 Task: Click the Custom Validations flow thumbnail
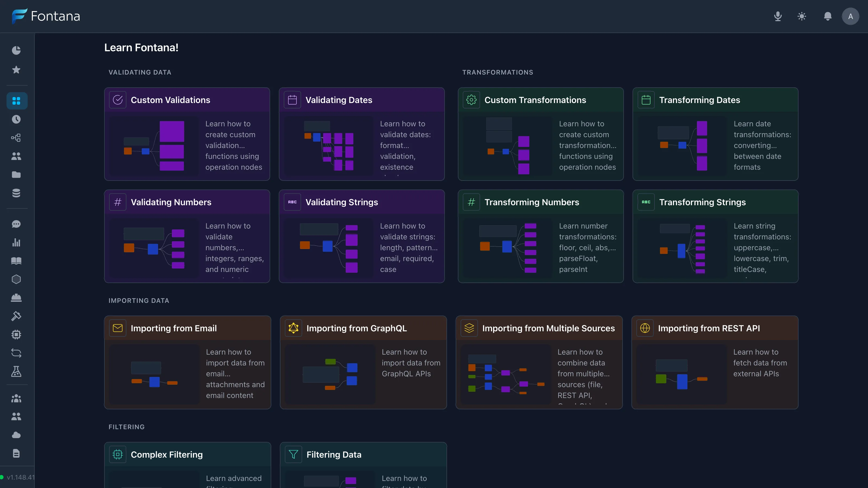[x=154, y=146]
